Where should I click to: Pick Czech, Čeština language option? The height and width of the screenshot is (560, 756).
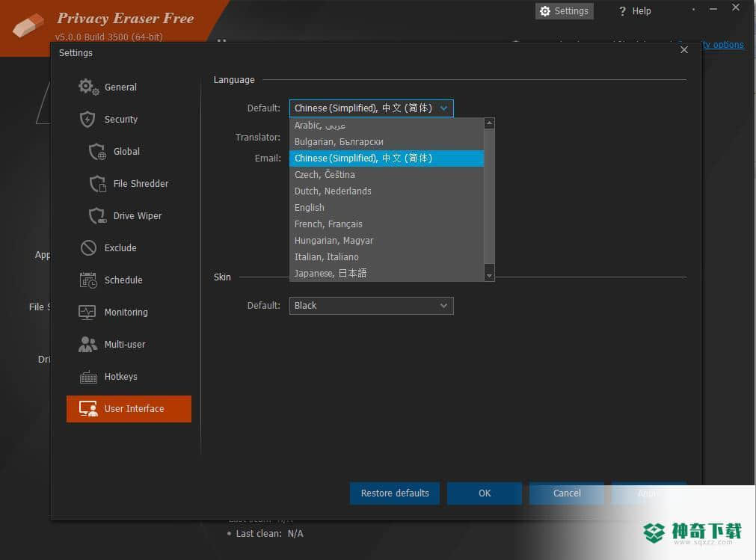[x=387, y=174]
